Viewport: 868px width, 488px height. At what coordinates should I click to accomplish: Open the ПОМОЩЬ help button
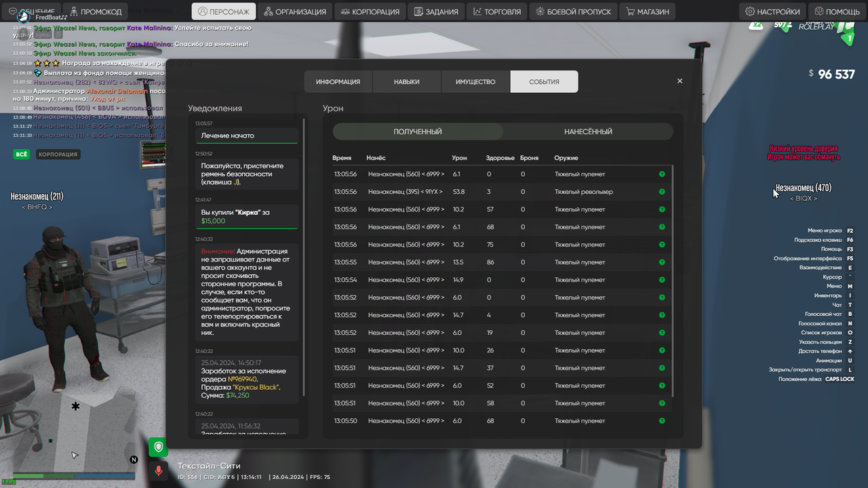click(837, 12)
